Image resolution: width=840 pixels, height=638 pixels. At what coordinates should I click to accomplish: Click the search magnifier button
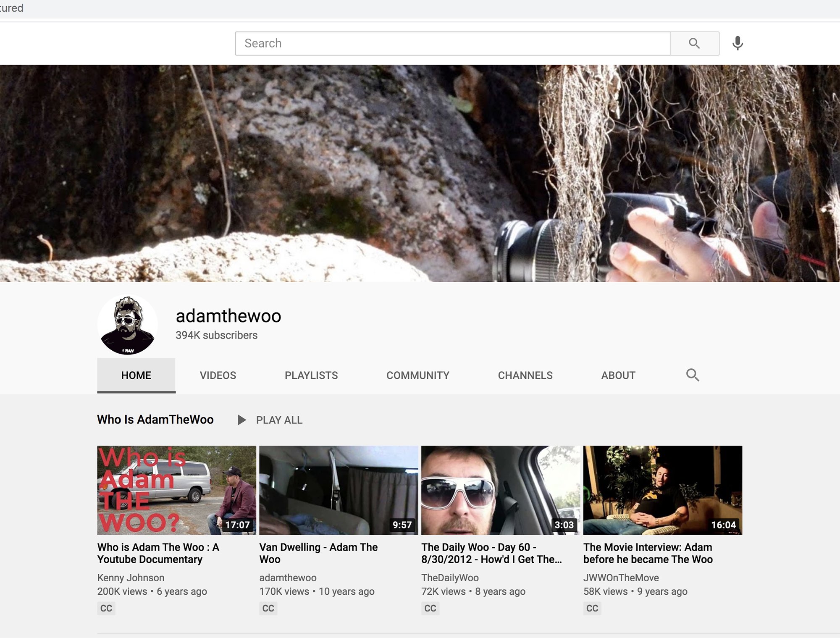(695, 43)
